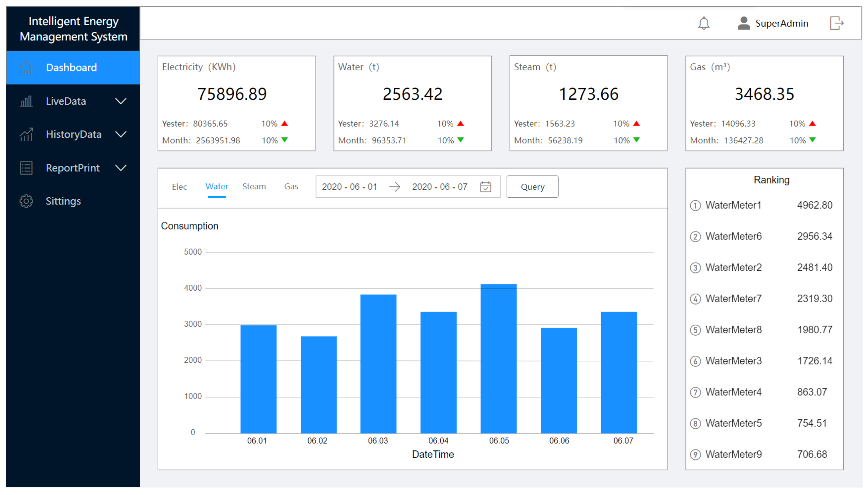Viewport: 868px width, 495px height.
Task: Select the Gas tab
Action: (x=291, y=187)
